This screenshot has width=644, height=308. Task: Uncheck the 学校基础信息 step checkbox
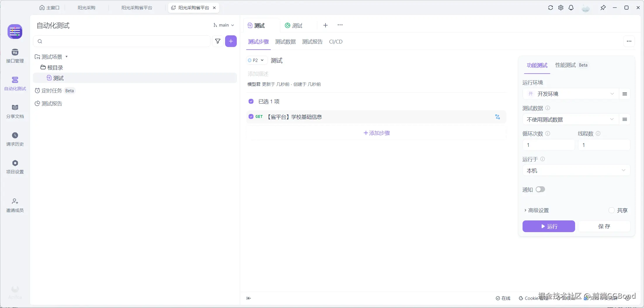coord(251,117)
